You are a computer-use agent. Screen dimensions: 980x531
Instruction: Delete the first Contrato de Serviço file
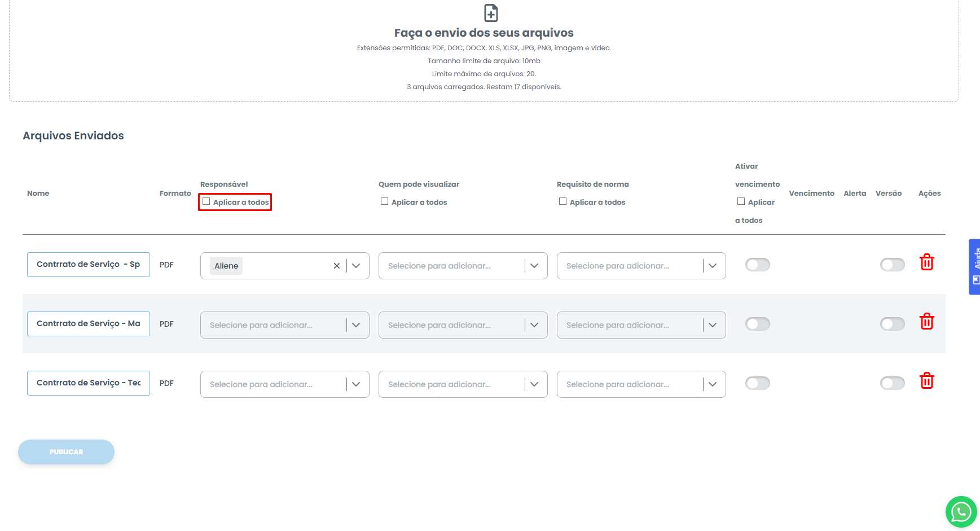[926, 263]
